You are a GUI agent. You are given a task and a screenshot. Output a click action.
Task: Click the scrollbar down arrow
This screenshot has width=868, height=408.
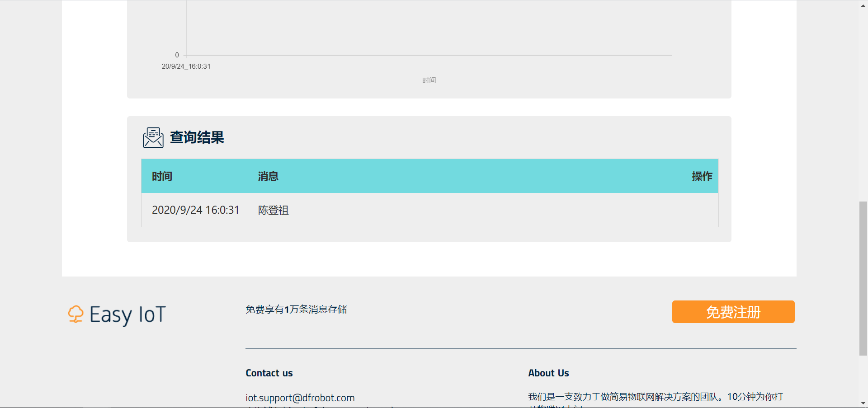click(863, 403)
